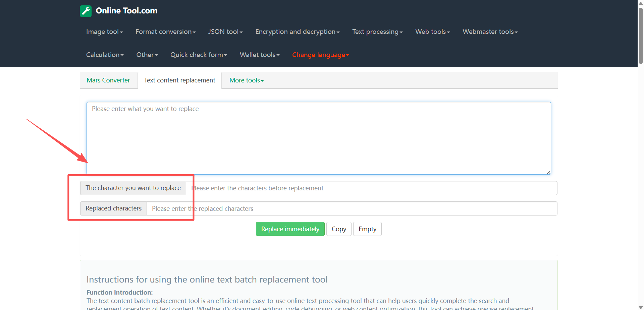Screen dimensions: 644x310
Task: Expand the Calculation dropdown menu
Action: click(x=105, y=55)
